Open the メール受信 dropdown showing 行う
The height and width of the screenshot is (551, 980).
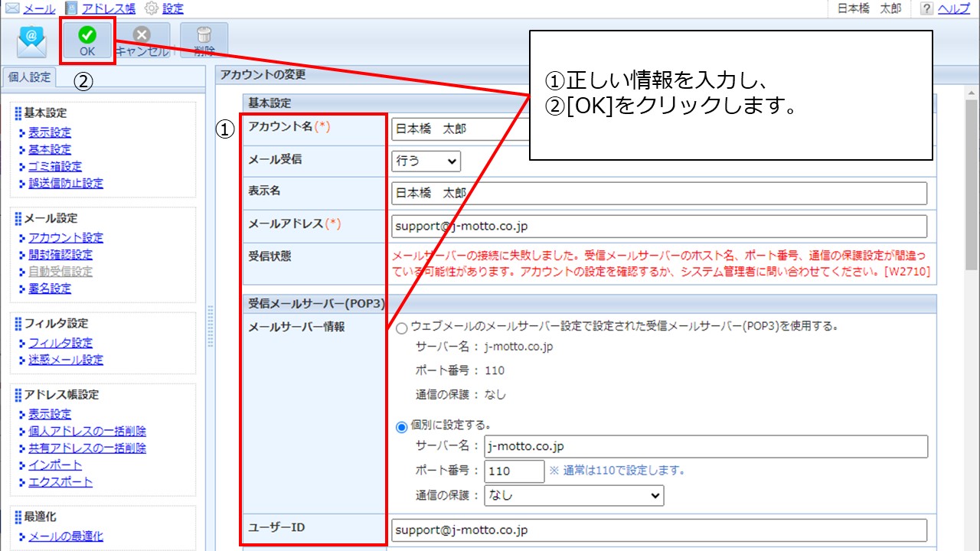pyautogui.click(x=426, y=161)
